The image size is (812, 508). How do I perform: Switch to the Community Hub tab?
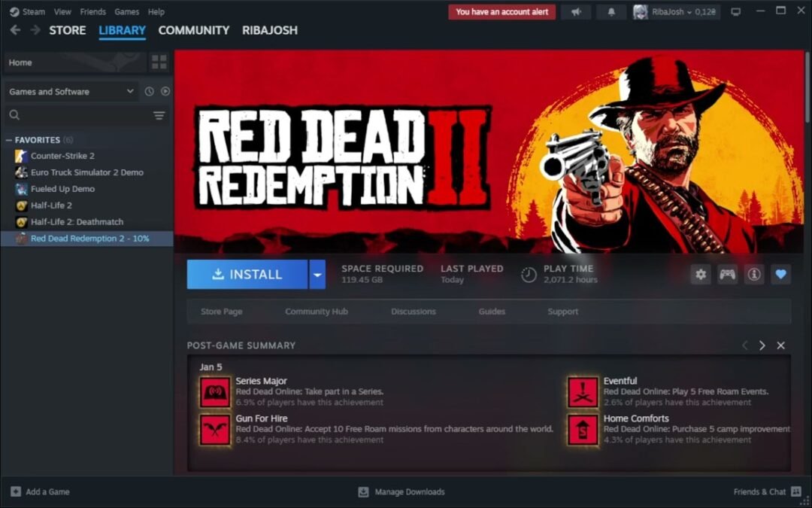click(x=316, y=311)
